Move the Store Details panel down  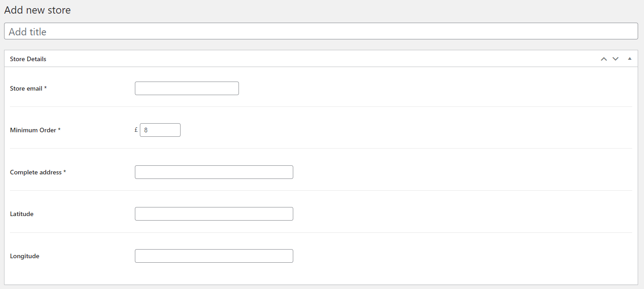[x=615, y=59]
